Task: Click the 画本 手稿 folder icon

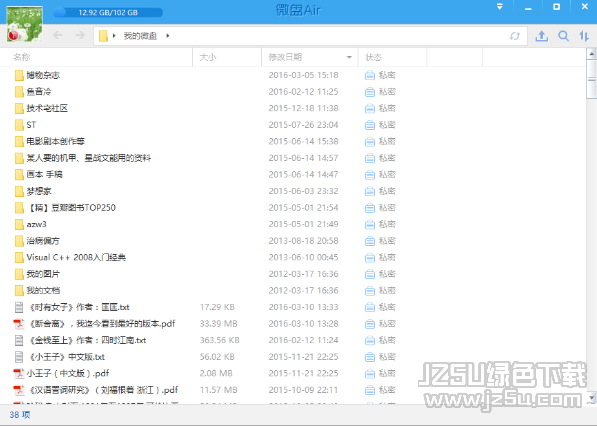Action: 19,175
